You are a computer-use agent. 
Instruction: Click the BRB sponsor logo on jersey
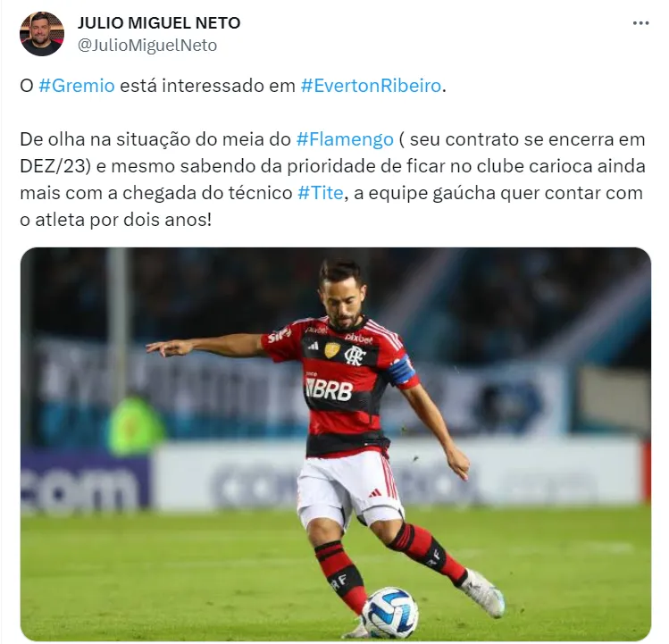329,389
